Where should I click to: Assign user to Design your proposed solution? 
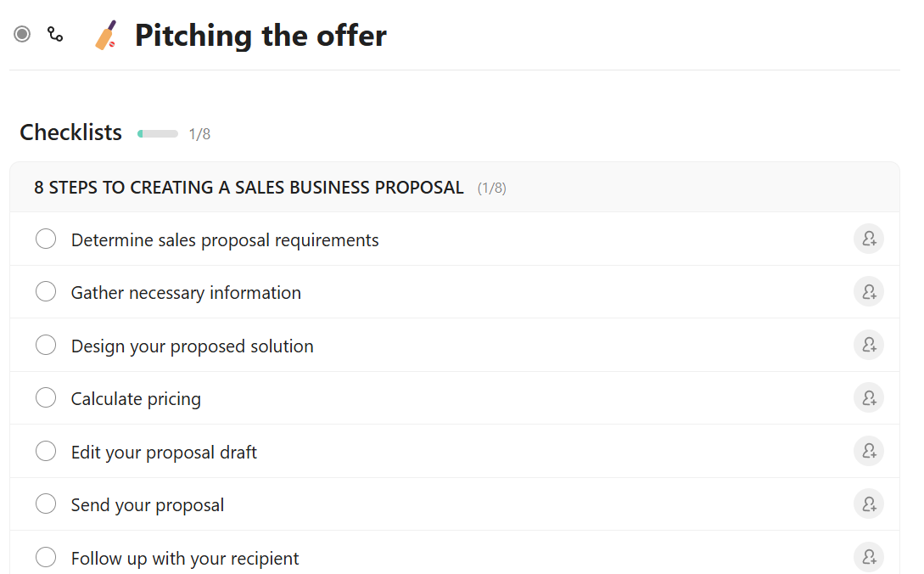tap(868, 346)
